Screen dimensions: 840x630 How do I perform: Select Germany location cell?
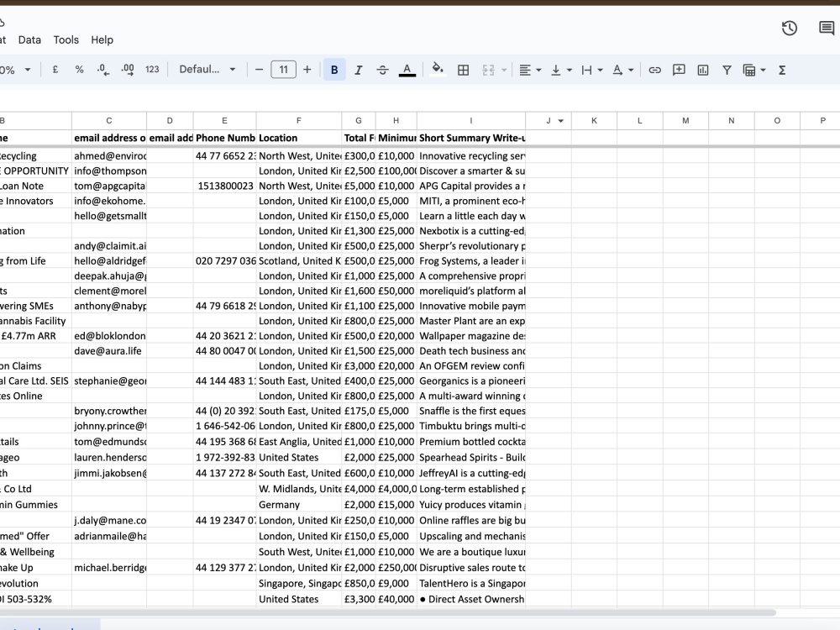[299, 505]
